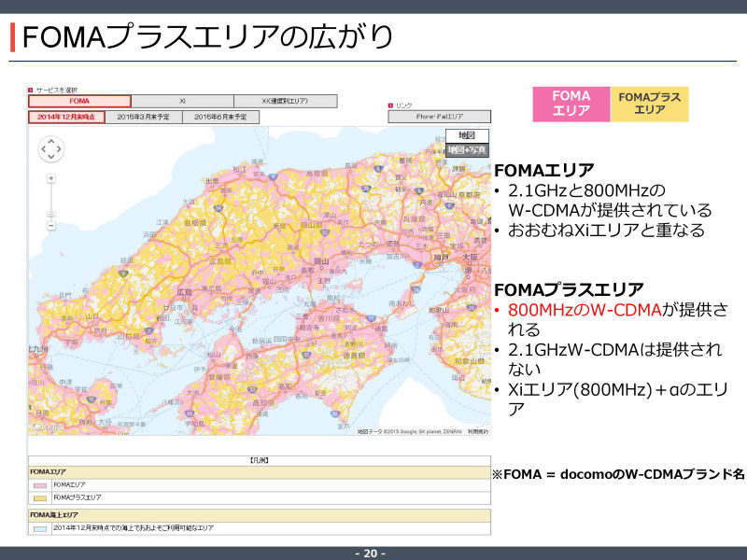Click the 松山 city label on map
This screenshot has width=747, height=560.
tap(214, 355)
